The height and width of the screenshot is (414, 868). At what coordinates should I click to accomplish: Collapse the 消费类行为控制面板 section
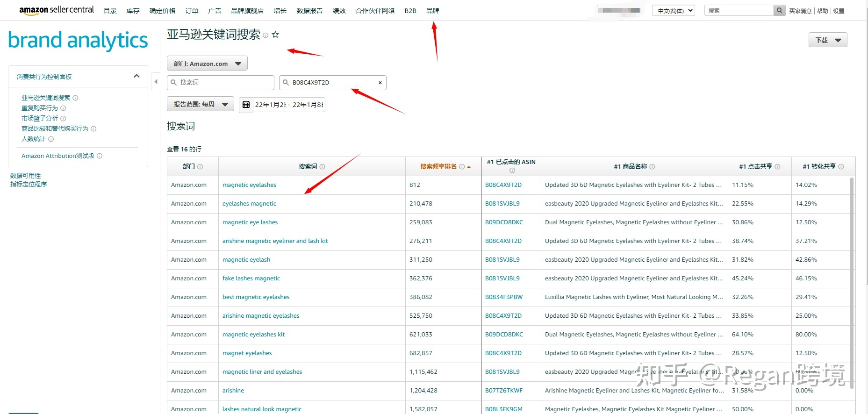tap(136, 76)
